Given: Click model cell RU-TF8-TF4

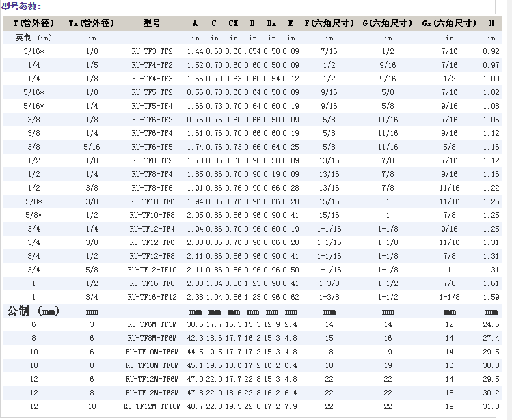Looking at the screenshot, I should [x=152, y=174].
